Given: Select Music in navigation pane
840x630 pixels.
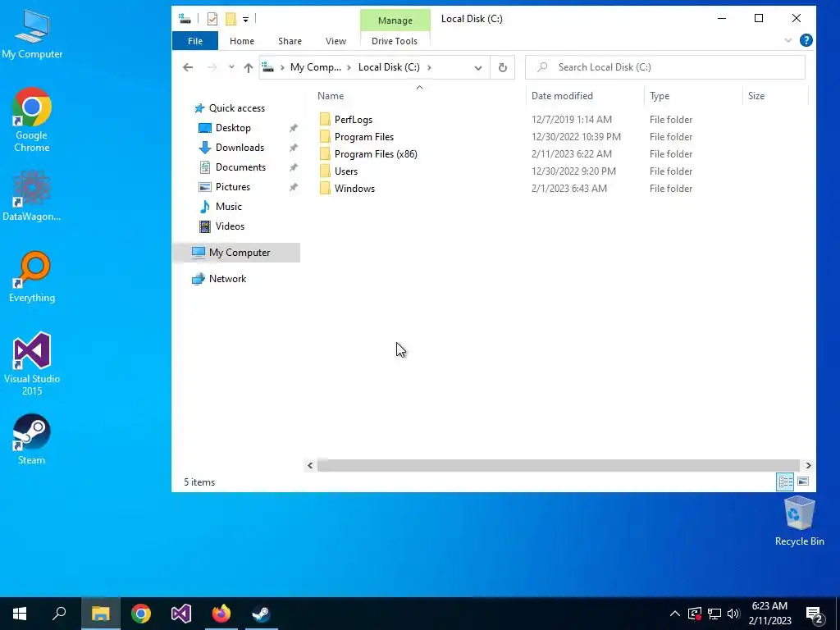Looking at the screenshot, I should [x=229, y=207].
